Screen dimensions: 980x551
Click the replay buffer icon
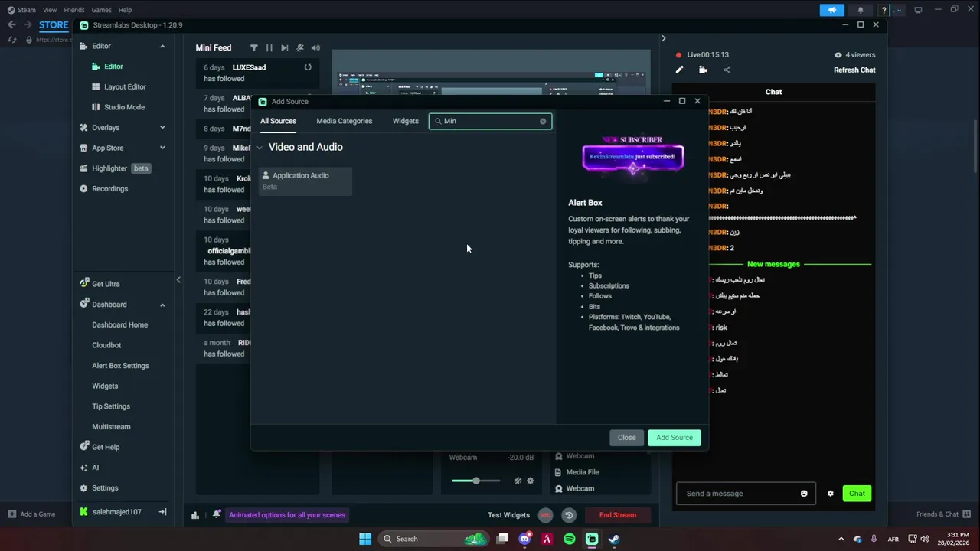pos(568,515)
